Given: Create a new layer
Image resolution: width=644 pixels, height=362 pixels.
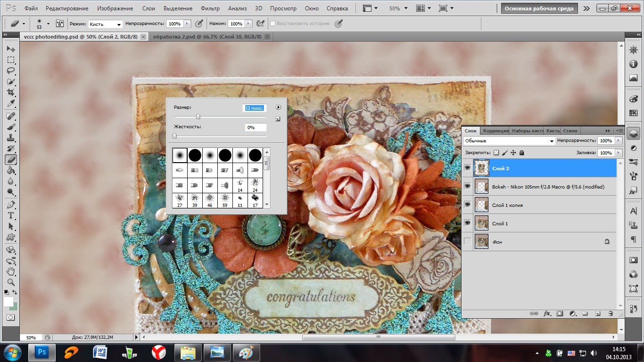Looking at the screenshot, I should click(597, 313).
